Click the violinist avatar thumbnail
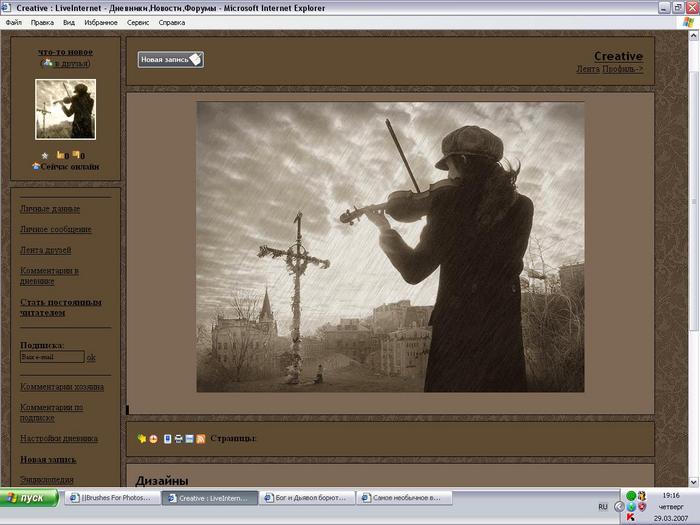 click(66, 109)
